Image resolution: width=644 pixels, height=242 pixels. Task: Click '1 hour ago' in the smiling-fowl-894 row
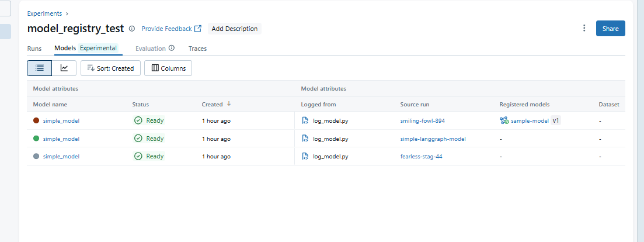coord(216,121)
